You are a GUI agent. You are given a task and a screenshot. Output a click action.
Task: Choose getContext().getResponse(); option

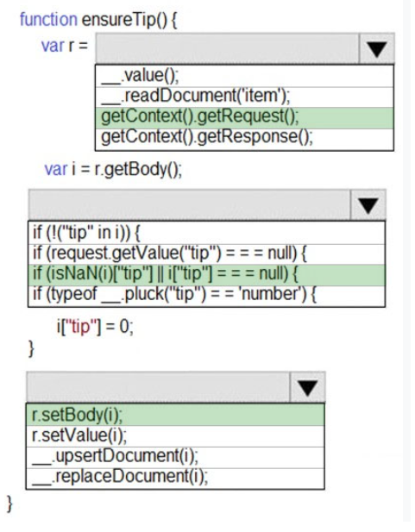pos(244,139)
